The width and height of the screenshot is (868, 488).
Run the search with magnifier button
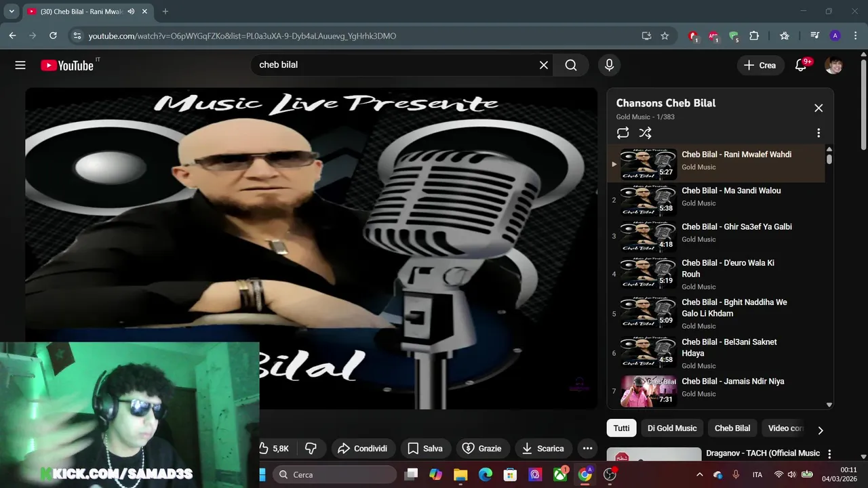pos(571,65)
